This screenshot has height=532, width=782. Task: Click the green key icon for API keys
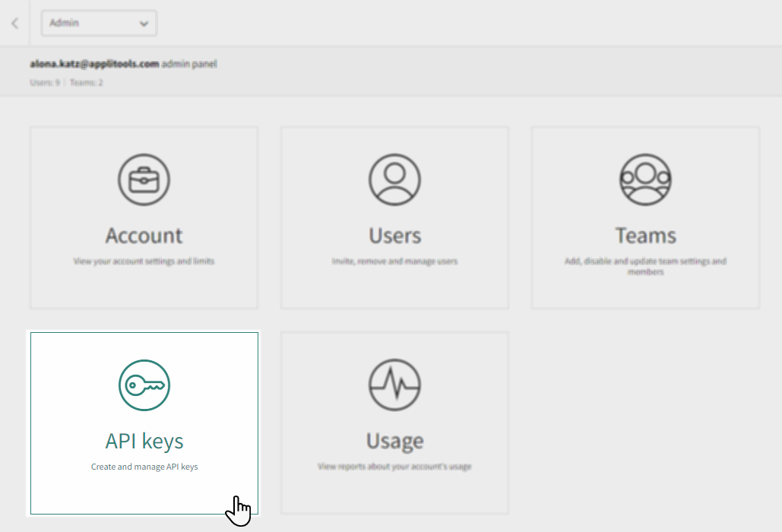(x=144, y=385)
